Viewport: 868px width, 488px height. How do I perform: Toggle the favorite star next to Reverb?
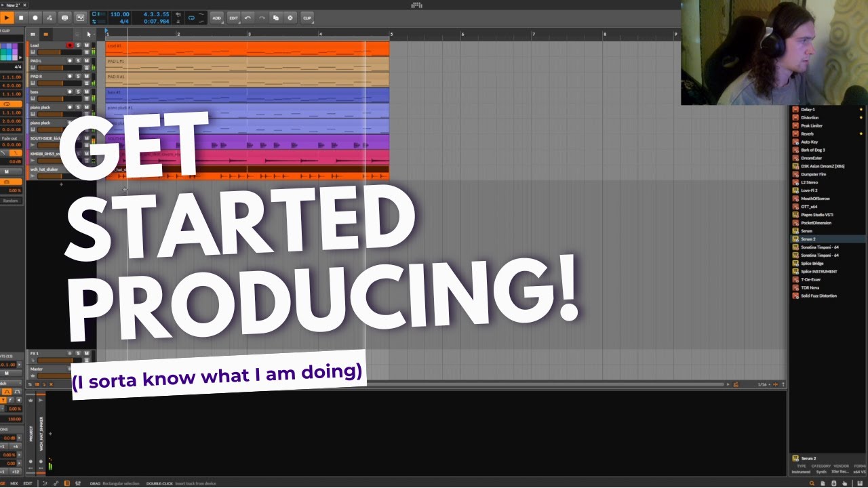pos(861,134)
